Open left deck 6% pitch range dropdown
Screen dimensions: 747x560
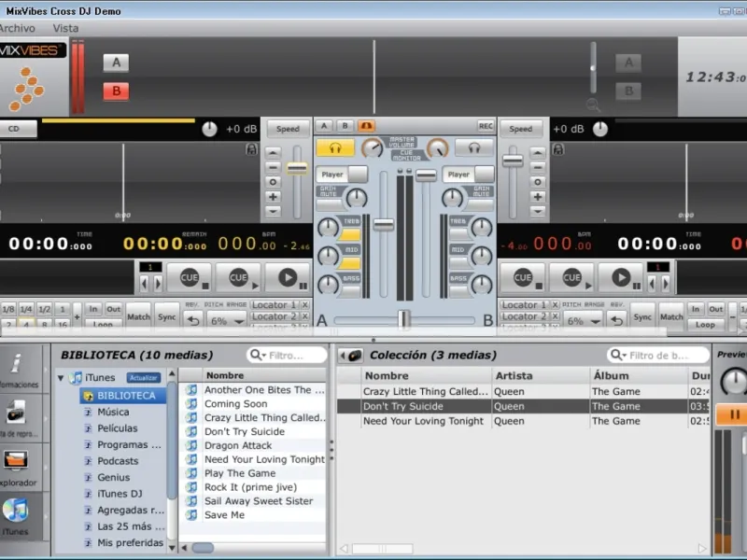[x=227, y=321]
